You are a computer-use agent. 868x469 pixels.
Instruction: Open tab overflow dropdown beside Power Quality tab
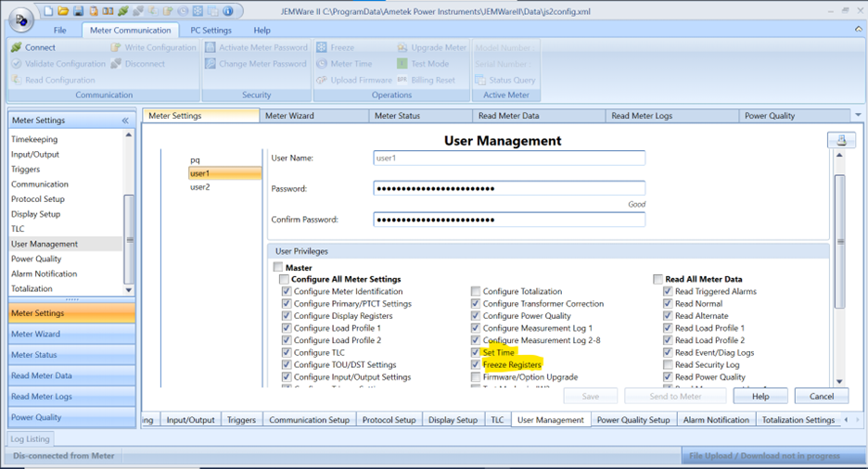coord(858,115)
